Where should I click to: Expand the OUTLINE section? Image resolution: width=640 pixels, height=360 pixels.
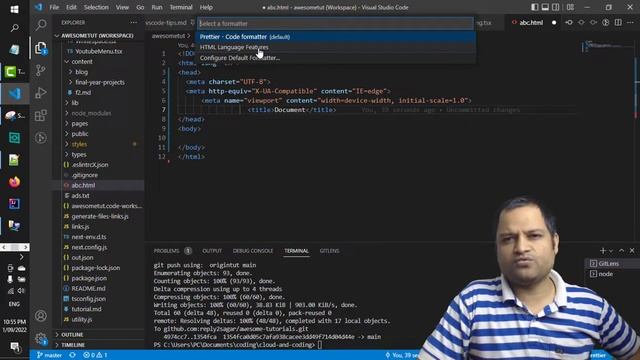(x=98, y=335)
